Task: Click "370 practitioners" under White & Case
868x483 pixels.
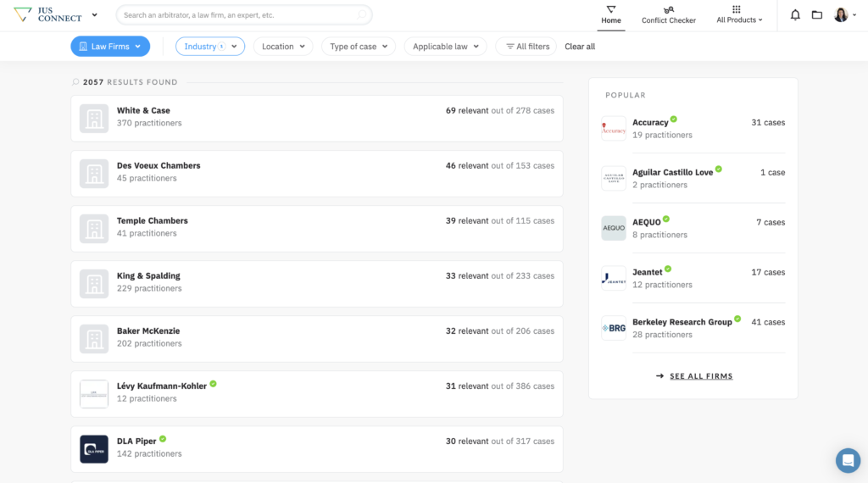Action: [x=149, y=123]
